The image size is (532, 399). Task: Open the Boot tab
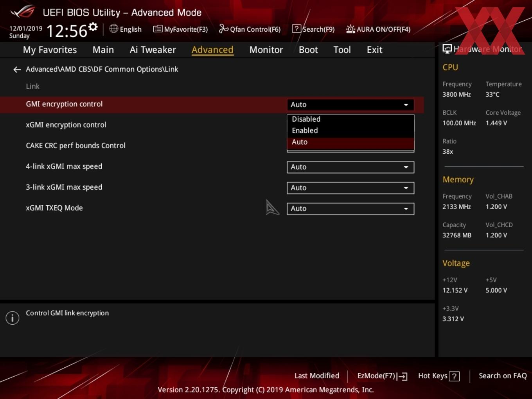(x=308, y=50)
